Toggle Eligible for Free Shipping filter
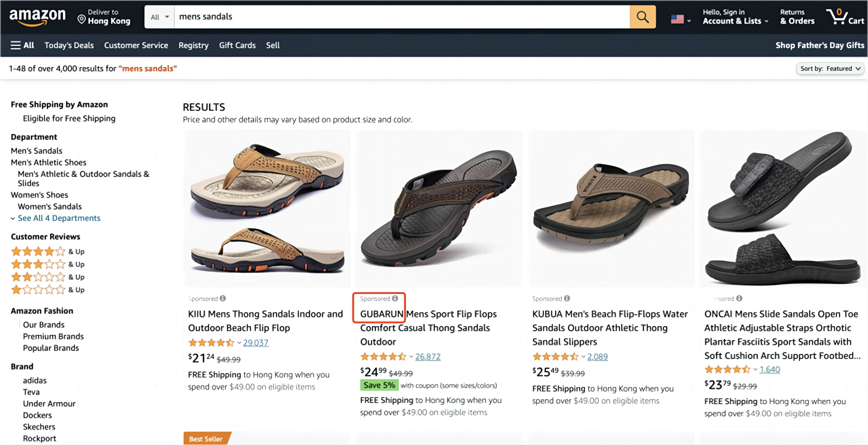Screen dimensions: 868x445 69,118
